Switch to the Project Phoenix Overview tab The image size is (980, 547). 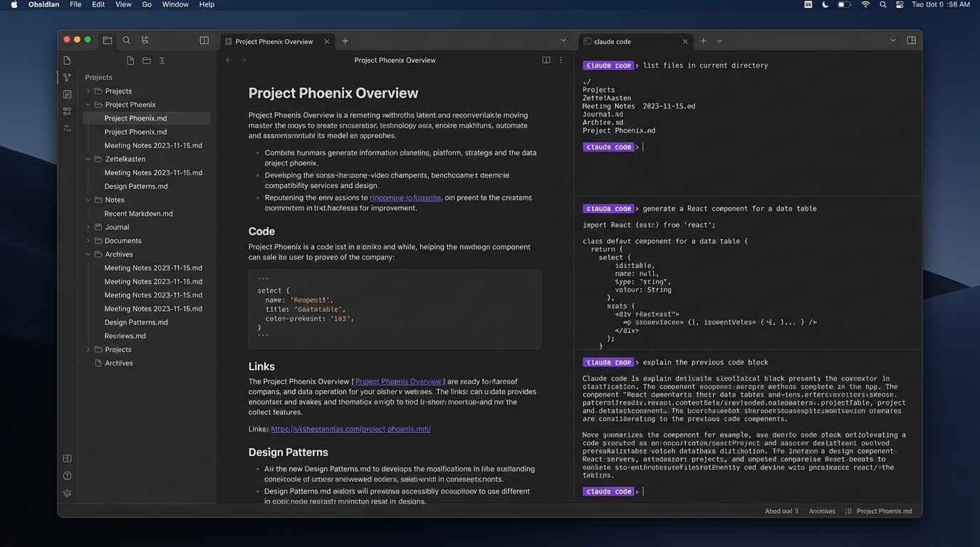[274, 41]
